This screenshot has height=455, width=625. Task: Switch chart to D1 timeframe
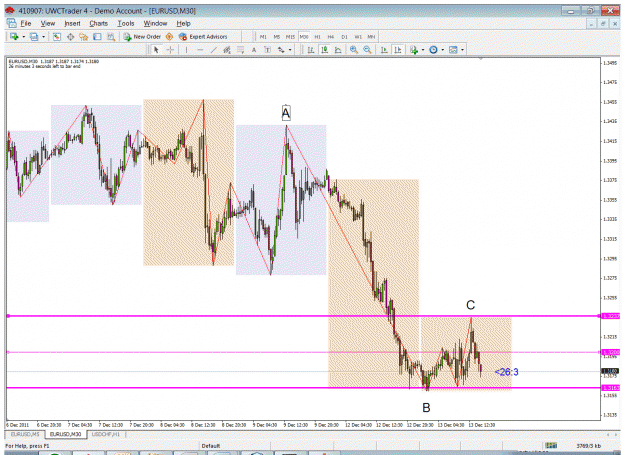344,37
